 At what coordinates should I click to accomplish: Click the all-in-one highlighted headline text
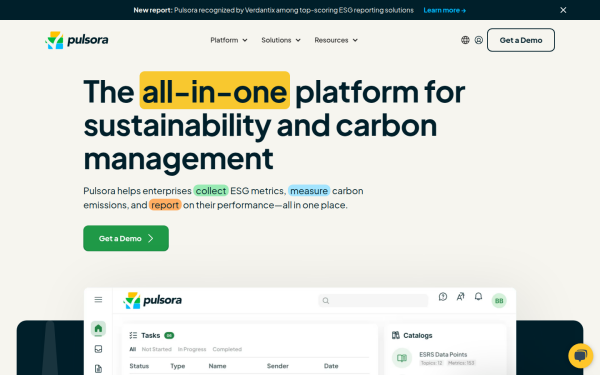click(215, 91)
